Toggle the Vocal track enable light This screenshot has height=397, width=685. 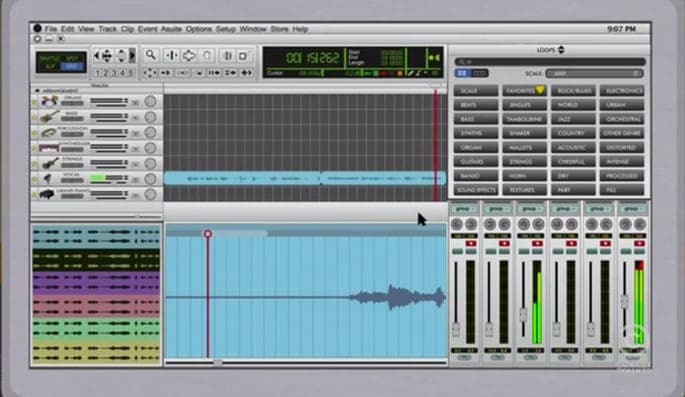click(x=35, y=179)
